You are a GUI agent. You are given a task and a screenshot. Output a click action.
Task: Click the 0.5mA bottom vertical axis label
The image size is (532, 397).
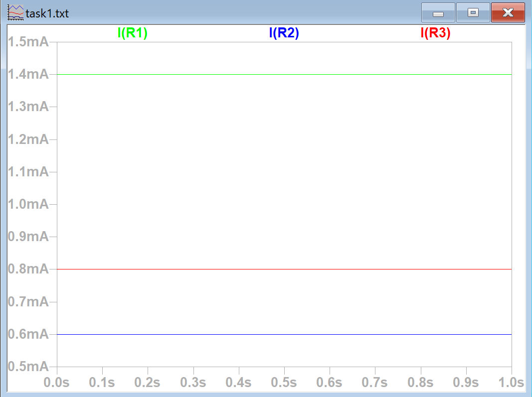click(28, 367)
